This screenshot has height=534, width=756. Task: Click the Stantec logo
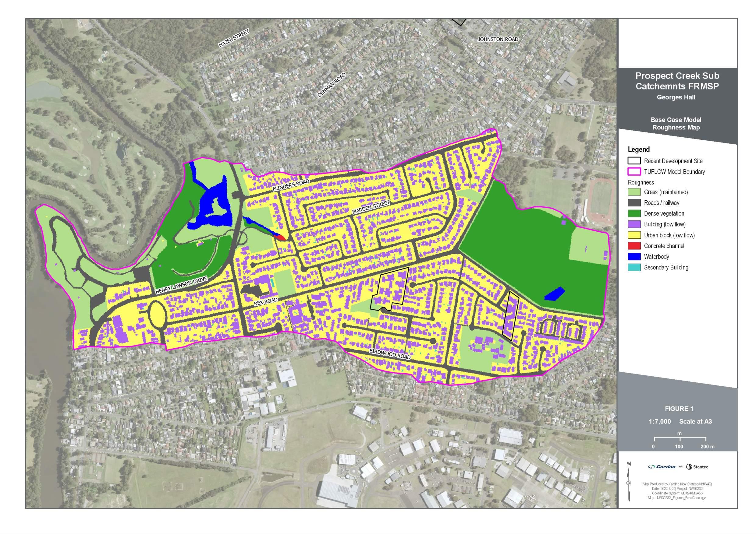697,466
